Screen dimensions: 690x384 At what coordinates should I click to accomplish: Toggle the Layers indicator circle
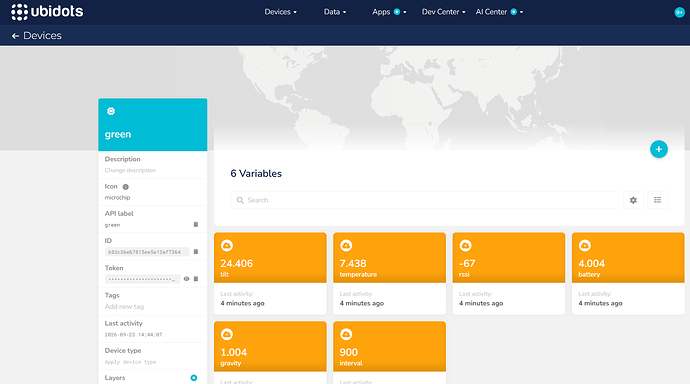coord(194,378)
